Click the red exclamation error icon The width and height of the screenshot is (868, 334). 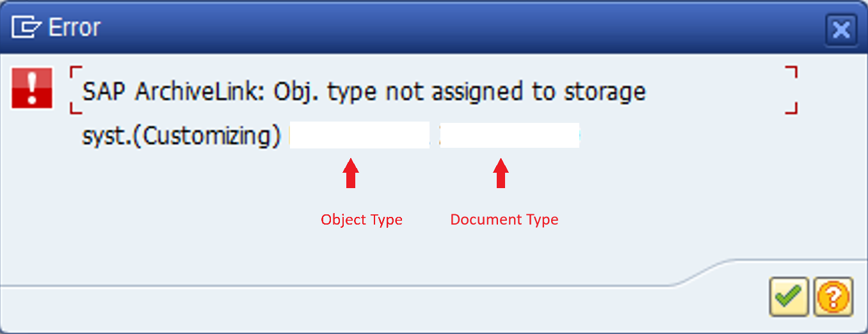pyautogui.click(x=31, y=88)
